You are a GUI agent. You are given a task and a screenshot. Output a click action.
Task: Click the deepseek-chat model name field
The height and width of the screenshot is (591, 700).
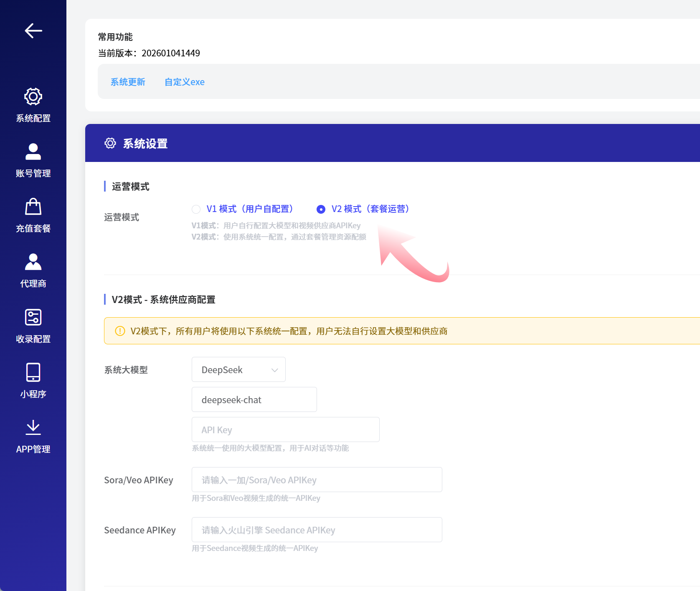(x=254, y=399)
